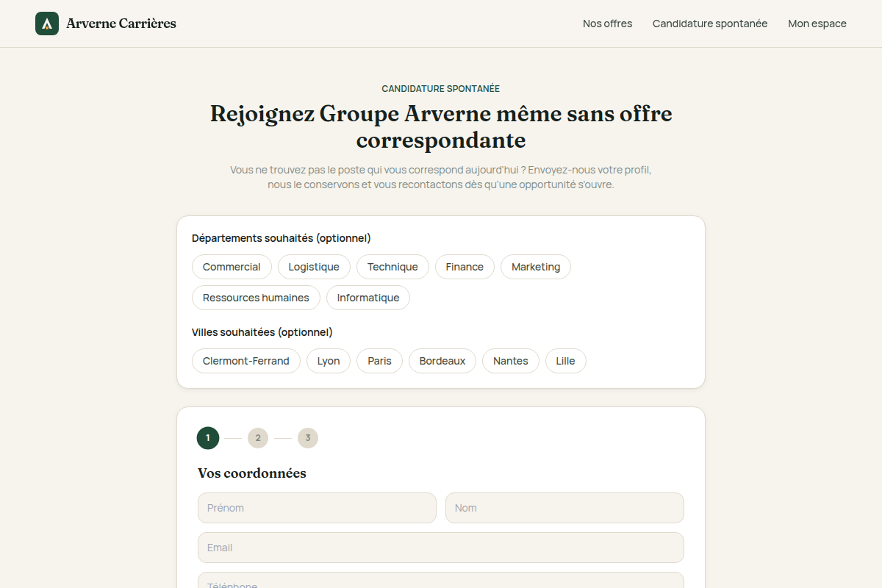882x588 pixels.
Task: Toggle the Informatique department chip
Action: [368, 298]
